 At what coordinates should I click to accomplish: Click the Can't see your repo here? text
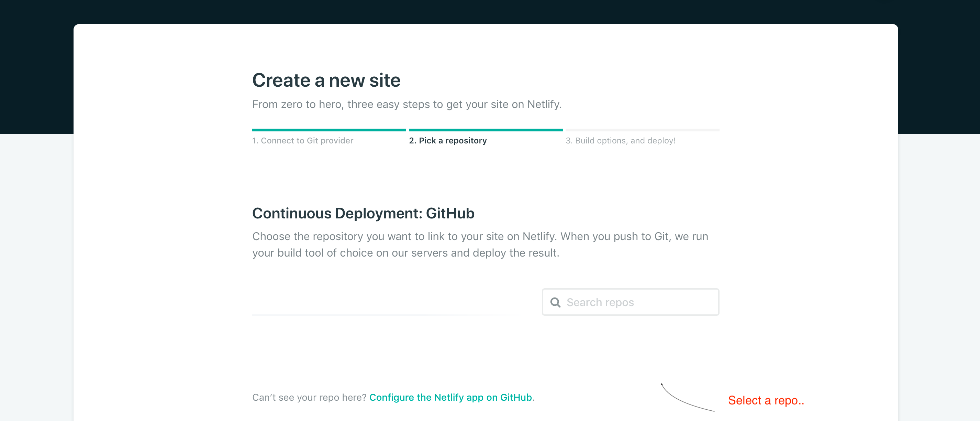point(309,397)
